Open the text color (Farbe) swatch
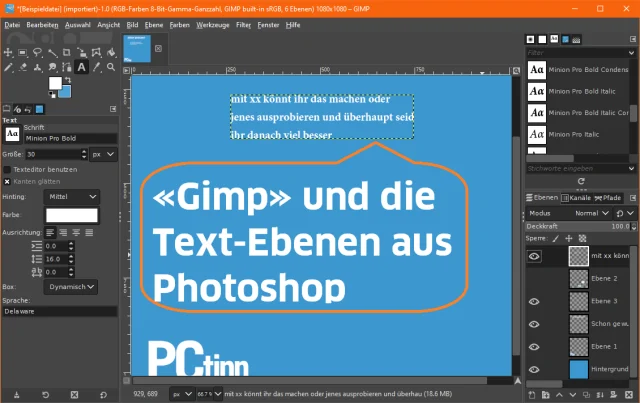 [72, 215]
